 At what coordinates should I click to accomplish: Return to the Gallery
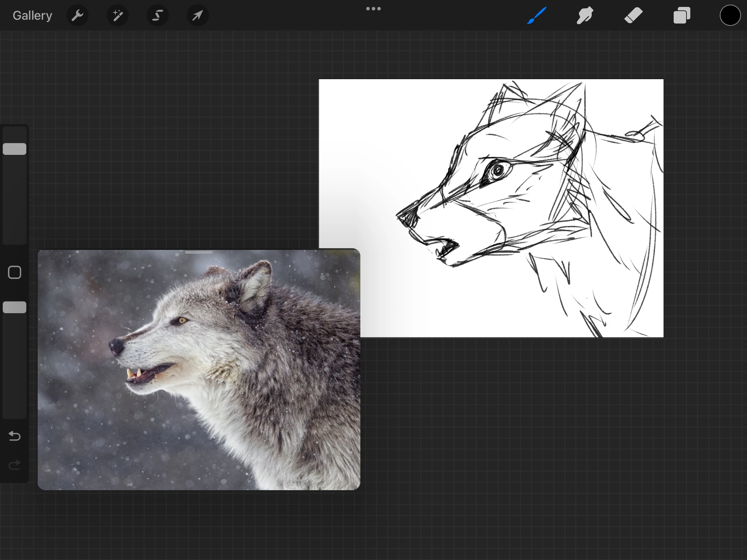click(x=33, y=16)
